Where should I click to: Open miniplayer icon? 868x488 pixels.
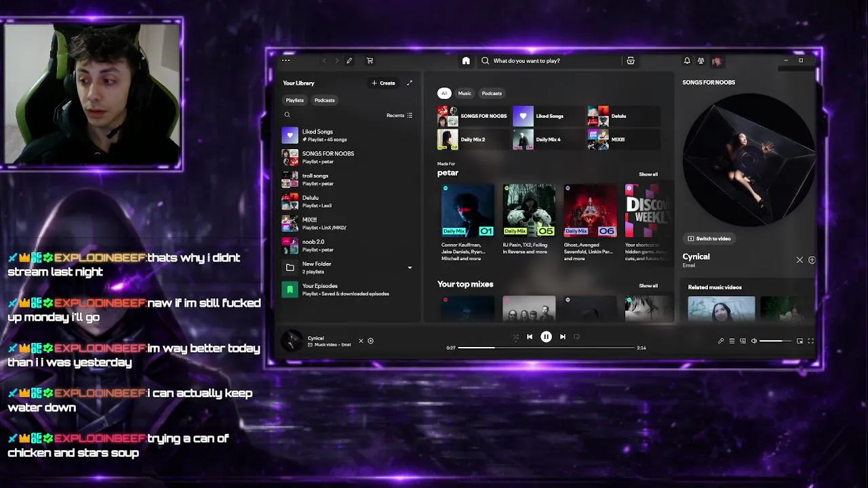point(800,341)
